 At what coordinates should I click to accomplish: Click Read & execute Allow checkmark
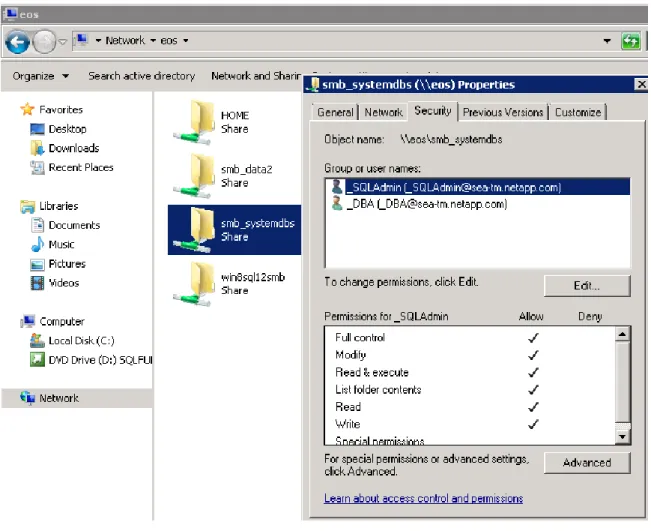tap(533, 372)
